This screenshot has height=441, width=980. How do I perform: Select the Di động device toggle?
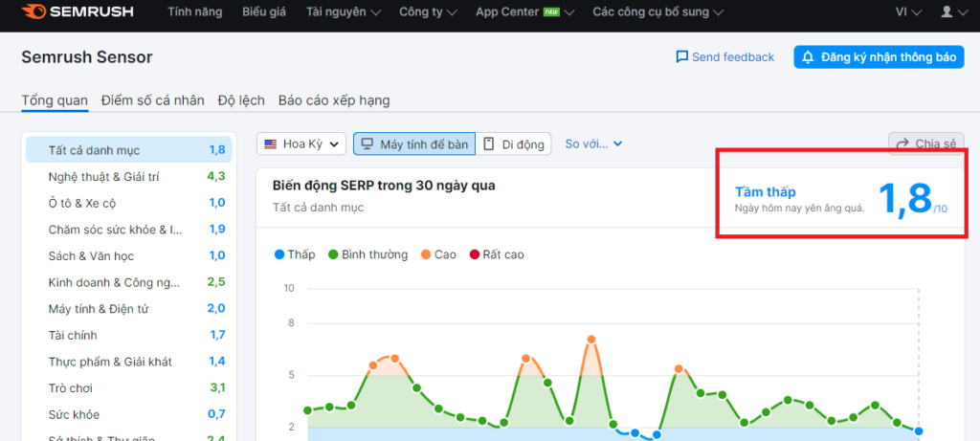click(x=514, y=144)
